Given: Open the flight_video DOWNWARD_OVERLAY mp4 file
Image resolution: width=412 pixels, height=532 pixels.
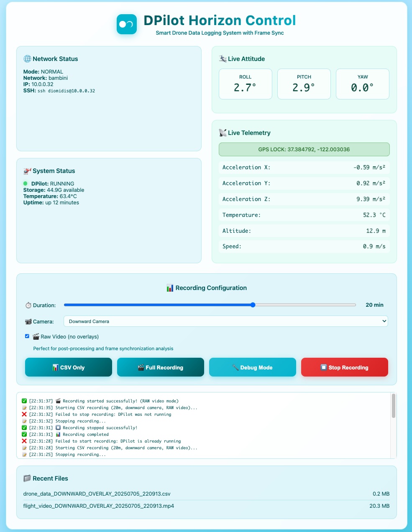Looking at the screenshot, I should pos(99,506).
